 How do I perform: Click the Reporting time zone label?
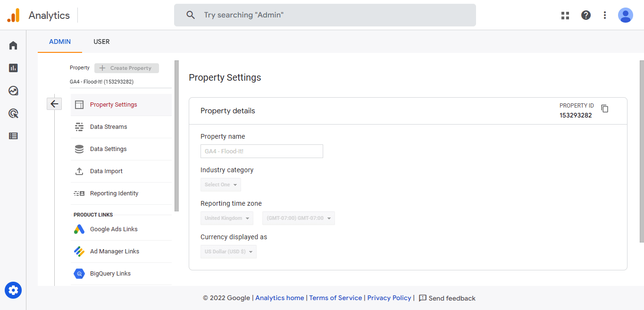coord(231,203)
